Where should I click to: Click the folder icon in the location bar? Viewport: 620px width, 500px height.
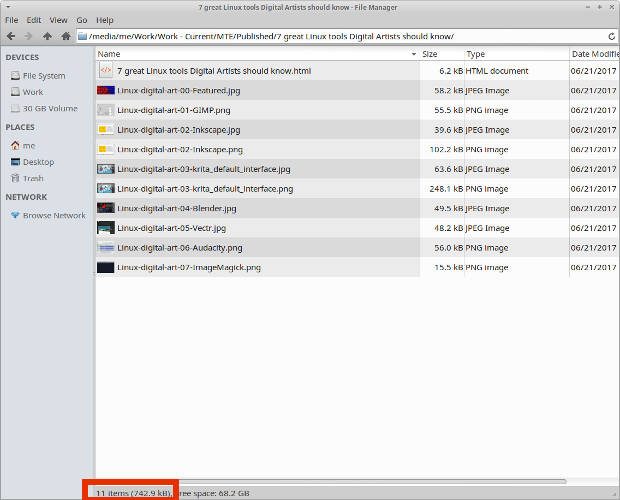pyautogui.click(x=82, y=36)
